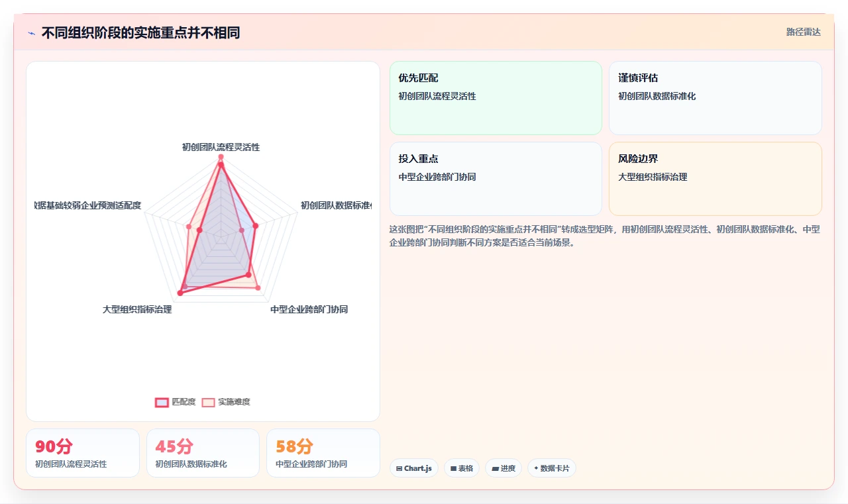Click the 90分 score value
The width and height of the screenshot is (848, 504).
click(x=54, y=446)
